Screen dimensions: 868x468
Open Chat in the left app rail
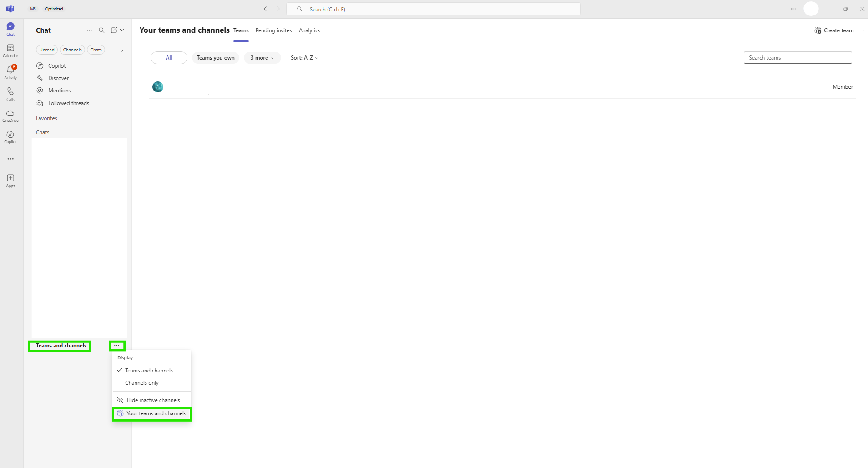(x=10, y=29)
